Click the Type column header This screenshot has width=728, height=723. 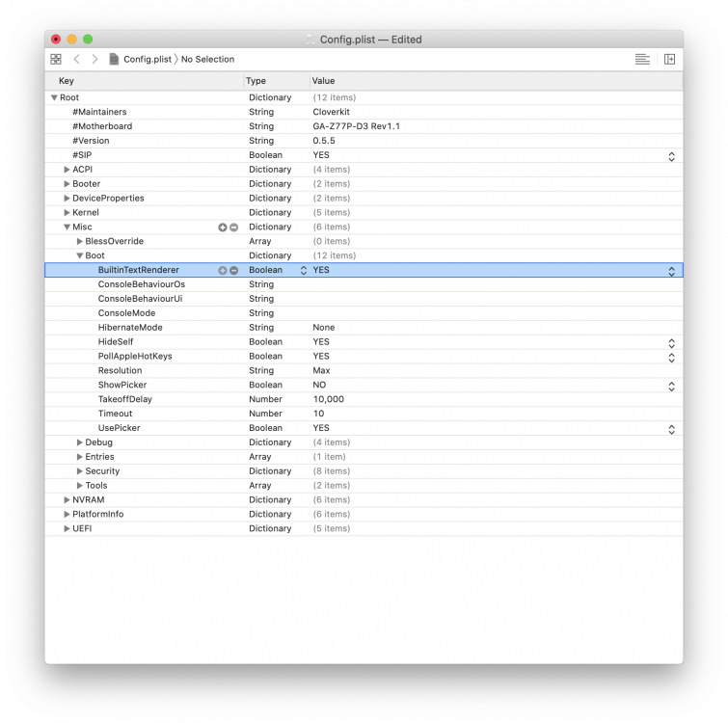click(x=277, y=81)
